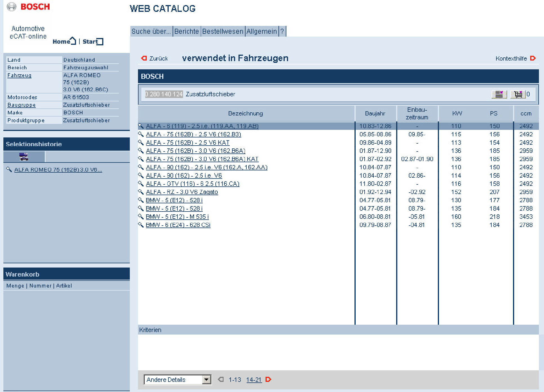544x392 pixels.
Task: Click magnifier icon for ALFA RZ Zagato
Action: click(x=141, y=192)
